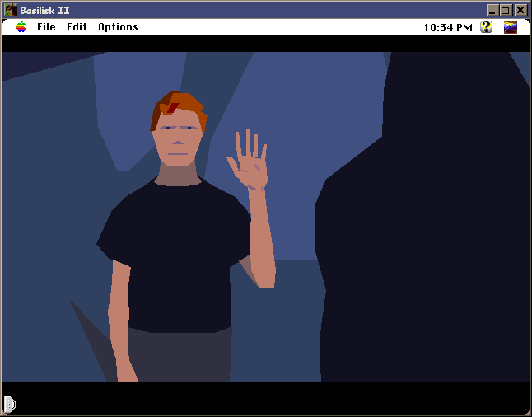The image size is (532, 417).
Task: Click the red-haired character's face
Action: [177, 139]
